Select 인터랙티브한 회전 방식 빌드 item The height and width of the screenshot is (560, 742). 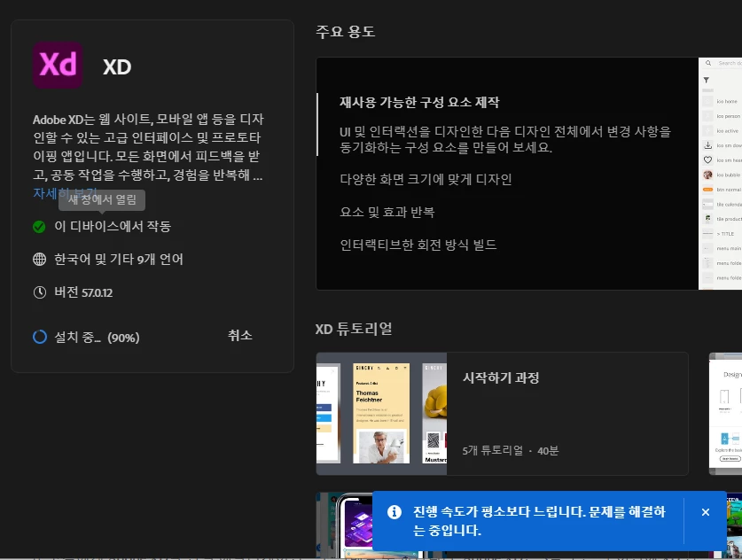(418, 245)
